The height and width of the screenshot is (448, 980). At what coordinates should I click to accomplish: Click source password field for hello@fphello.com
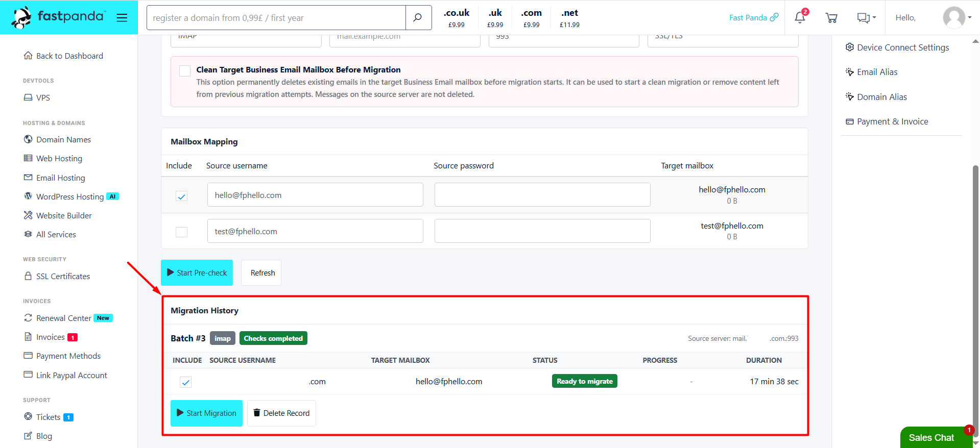click(x=542, y=195)
